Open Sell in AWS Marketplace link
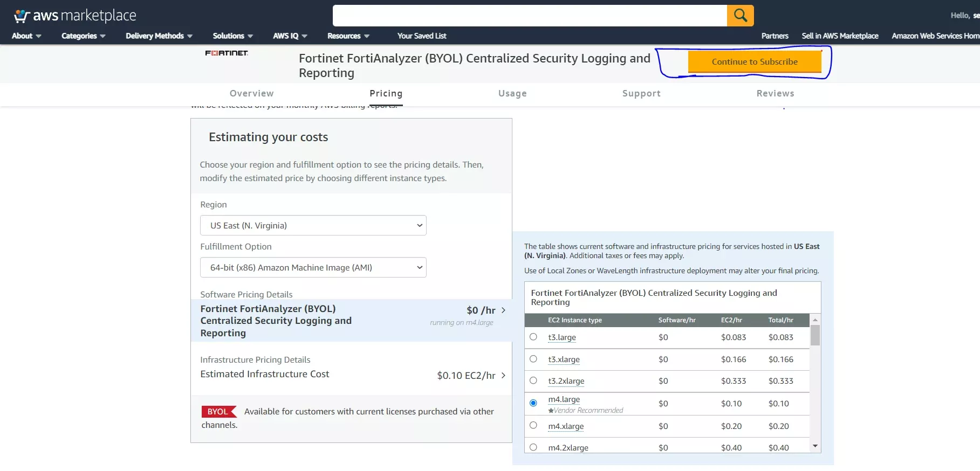Image resolution: width=980 pixels, height=471 pixels. pyautogui.click(x=840, y=36)
